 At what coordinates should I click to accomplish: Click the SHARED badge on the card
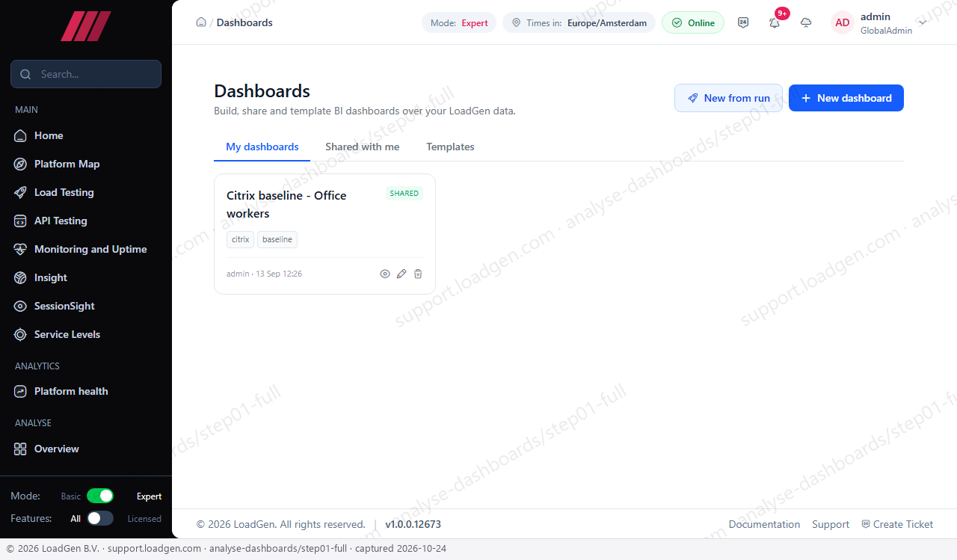click(x=404, y=193)
